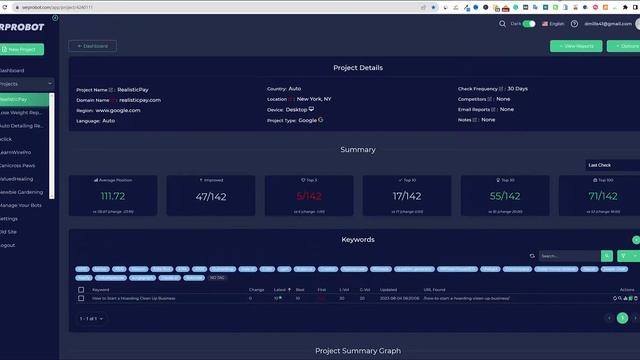Click the Improved 47/142 card
The image size is (640, 360).
click(x=211, y=196)
